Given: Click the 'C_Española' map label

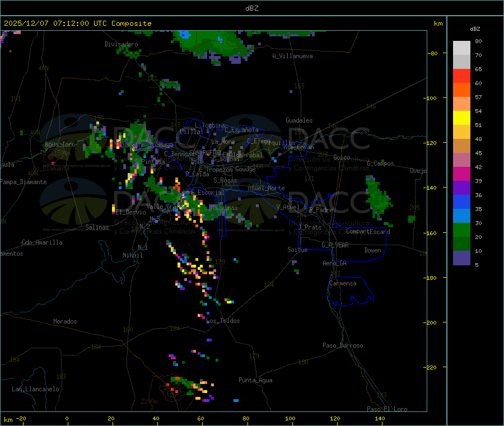Looking at the screenshot, I should point(241,130).
